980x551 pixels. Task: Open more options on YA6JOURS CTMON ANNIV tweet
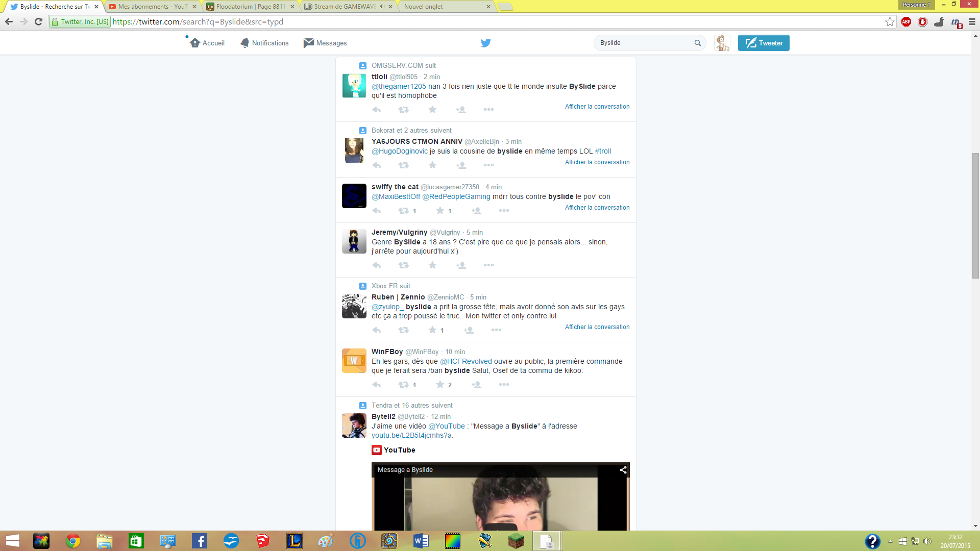pyautogui.click(x=488, y=165)
